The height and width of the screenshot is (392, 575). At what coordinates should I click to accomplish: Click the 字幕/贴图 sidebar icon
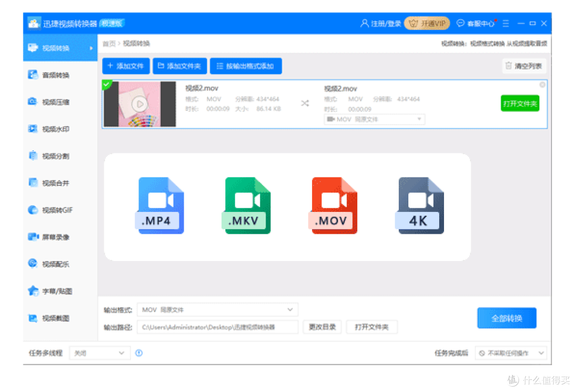33,291
